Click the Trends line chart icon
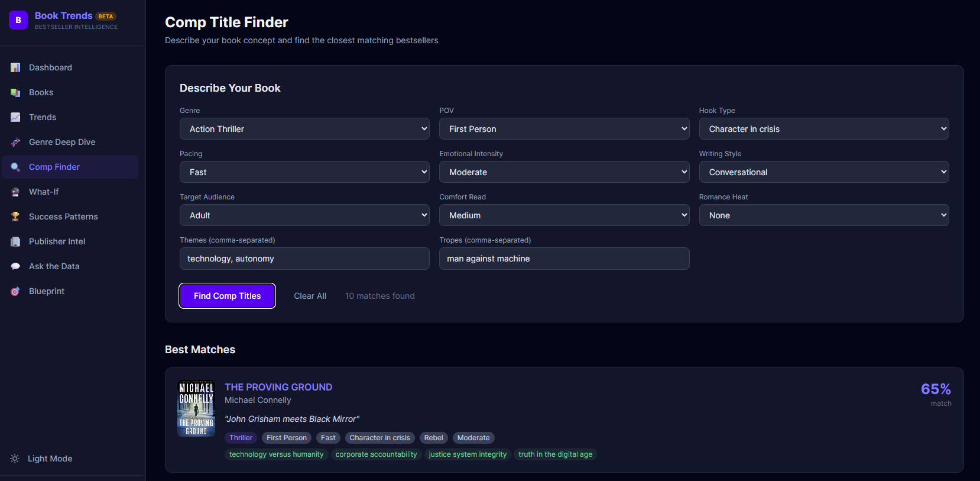Screen dimensions: 980x481 (15, 117)
